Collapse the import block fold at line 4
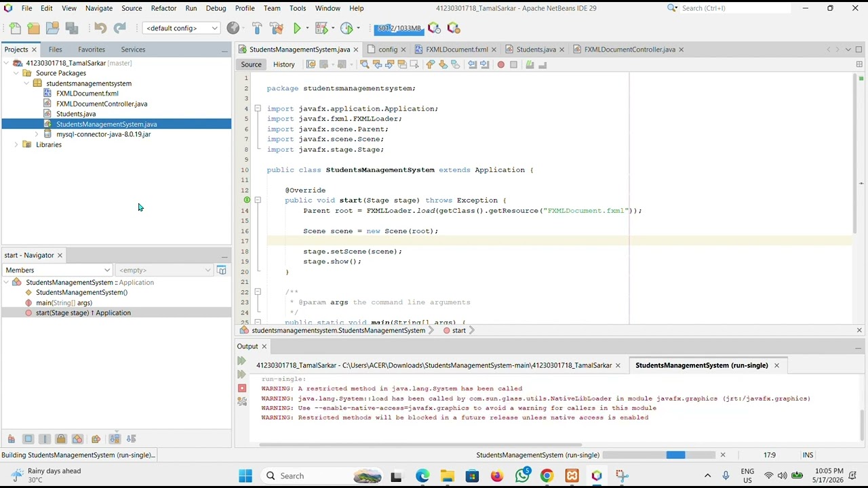The image size is (868, 488). click(258, 108)
